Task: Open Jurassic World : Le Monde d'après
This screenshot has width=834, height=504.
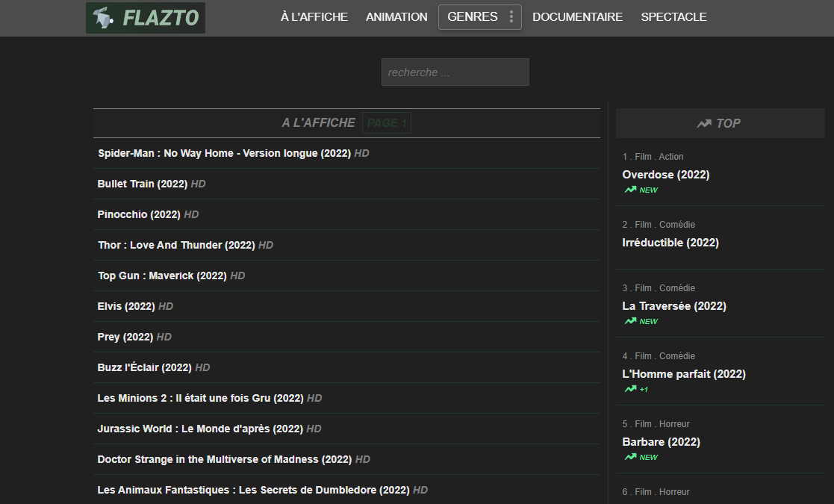Action: (x=200, y=429)
